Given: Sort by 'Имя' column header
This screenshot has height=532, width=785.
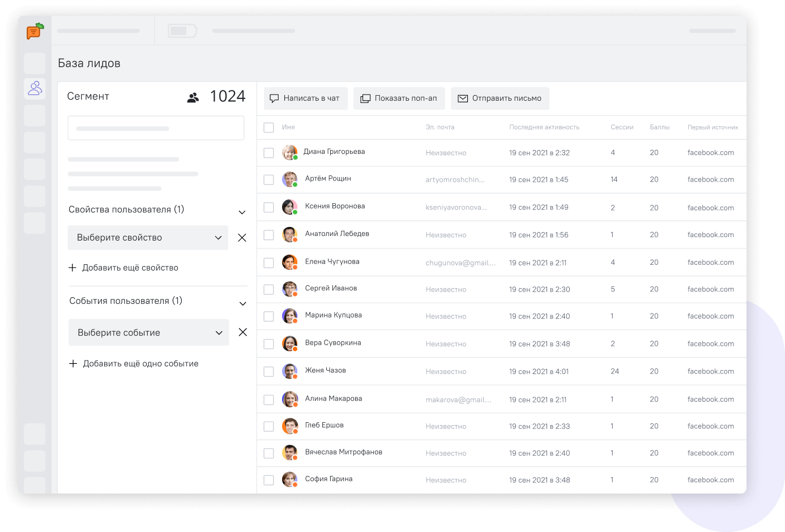Looking at the screenshot, I should tap(288, 127).
